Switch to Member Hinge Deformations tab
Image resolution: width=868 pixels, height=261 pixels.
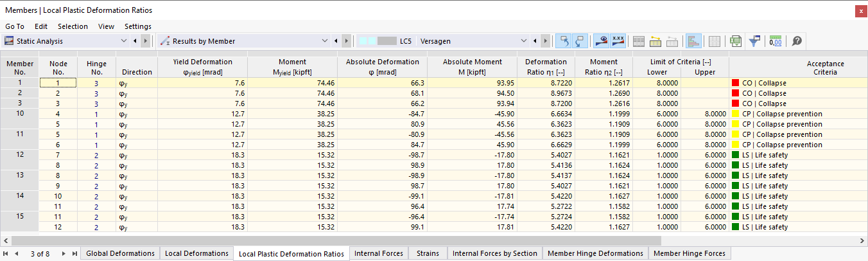[x=595, y=253]
